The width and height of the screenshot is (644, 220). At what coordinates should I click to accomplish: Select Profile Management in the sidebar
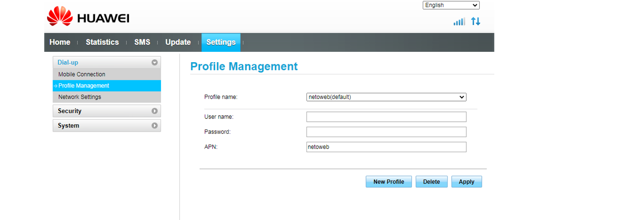point(84,86)
